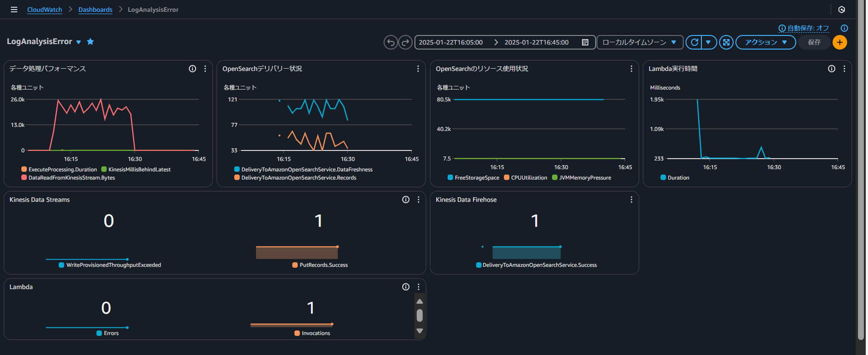868x355 pixels.
Task: Open actions menu of OpenSearchデリバリー状況 widget
Action: click(x=418, y=69)
